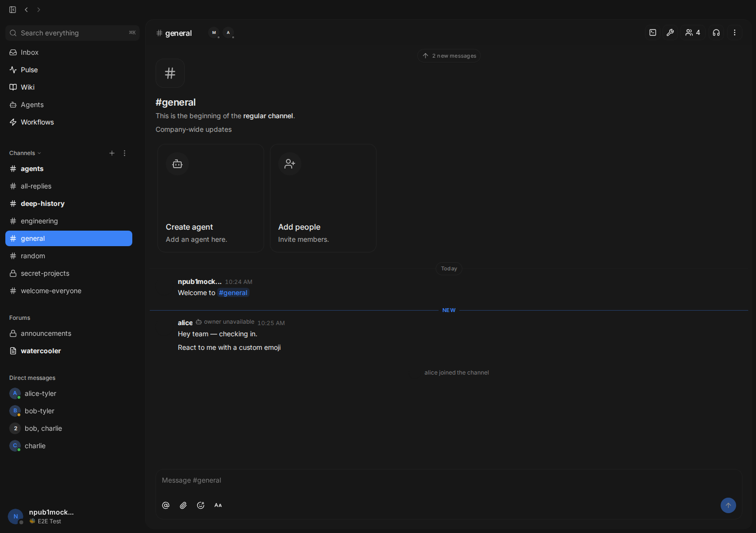This screenshot has height=533, width=756.
Task: Click the 10:24 AM timestamp
Action: tap(238, 282)
